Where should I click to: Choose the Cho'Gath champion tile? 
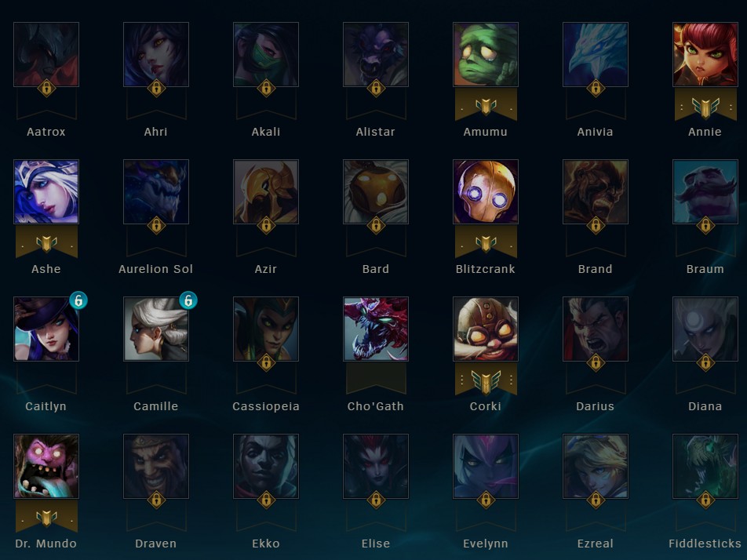[x=376, y=329]
